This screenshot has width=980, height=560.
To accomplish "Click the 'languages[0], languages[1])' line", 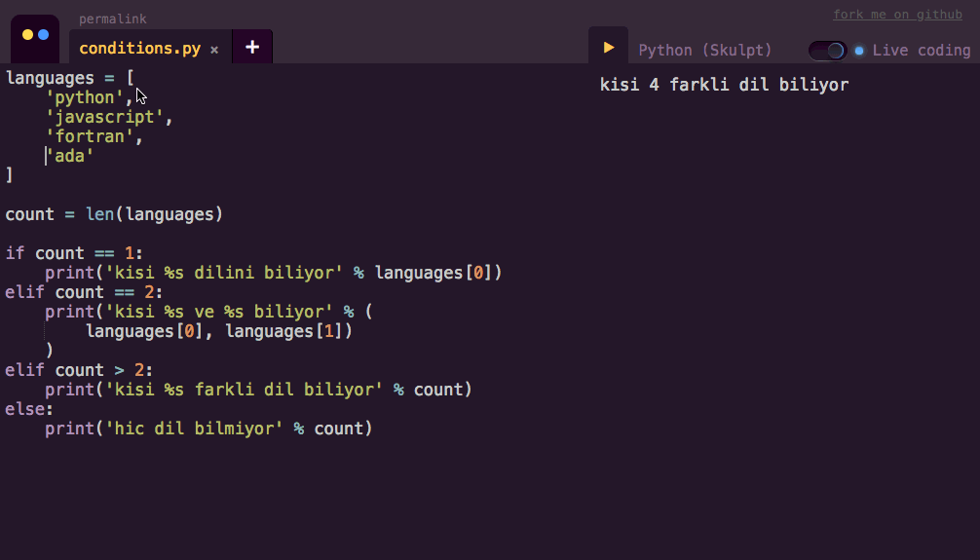I will tap(219, 331).
